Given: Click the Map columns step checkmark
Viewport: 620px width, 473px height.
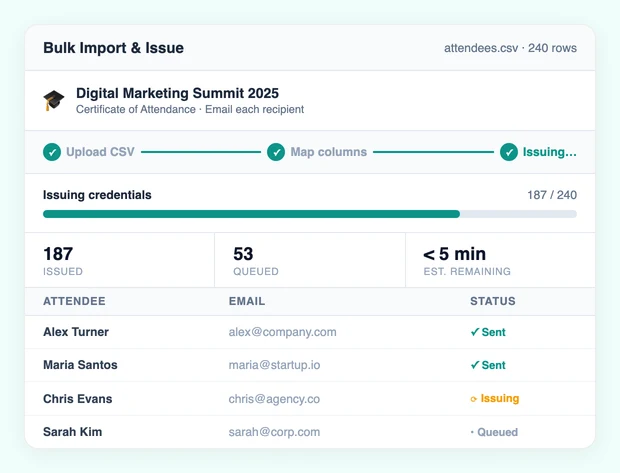Looking at the screenshot, I should pos(276,152).
